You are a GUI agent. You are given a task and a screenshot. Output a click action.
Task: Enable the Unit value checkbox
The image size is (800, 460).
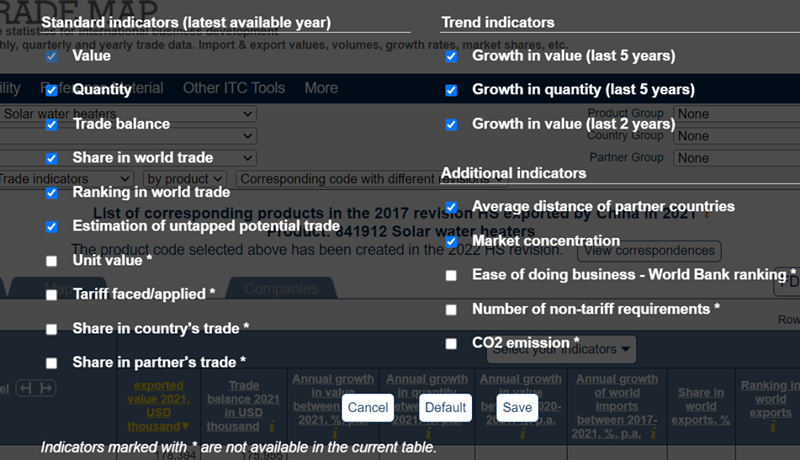pos(51,261)
